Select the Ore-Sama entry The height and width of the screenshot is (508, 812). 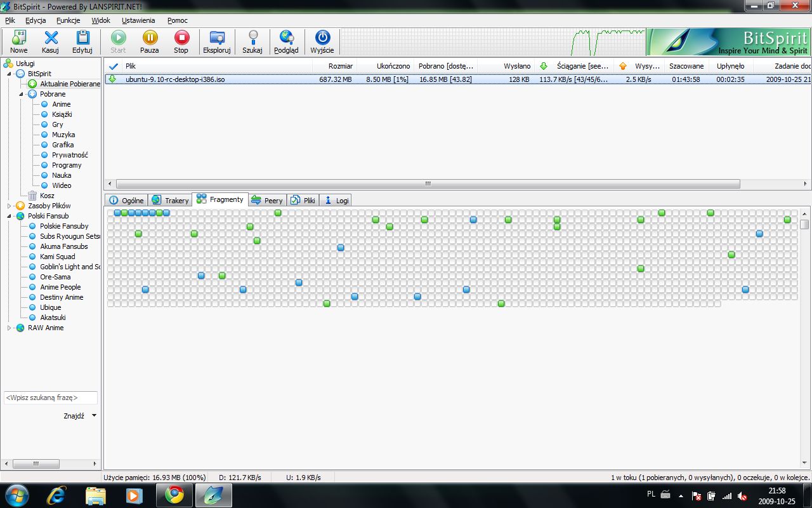click(x=55, y=277)
